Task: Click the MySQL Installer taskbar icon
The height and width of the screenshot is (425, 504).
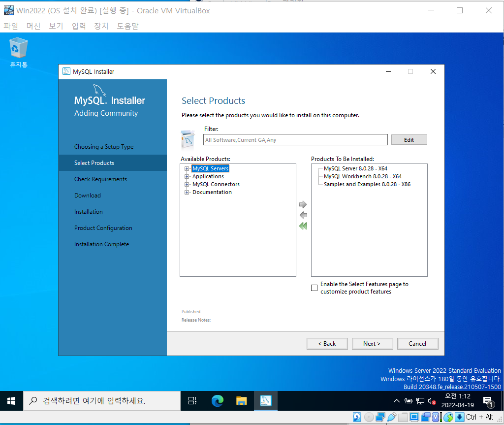Action: (265, 401)
